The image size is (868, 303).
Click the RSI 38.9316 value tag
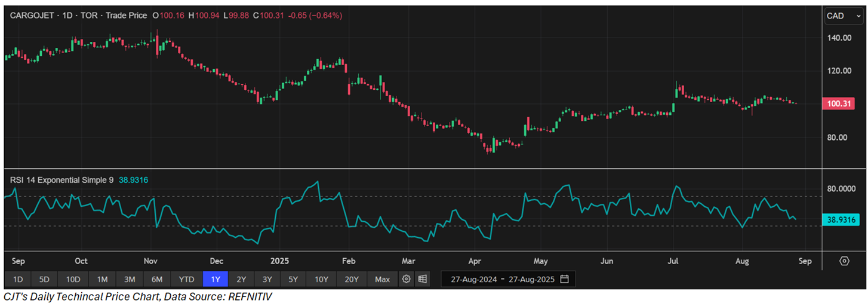[841, 220]
